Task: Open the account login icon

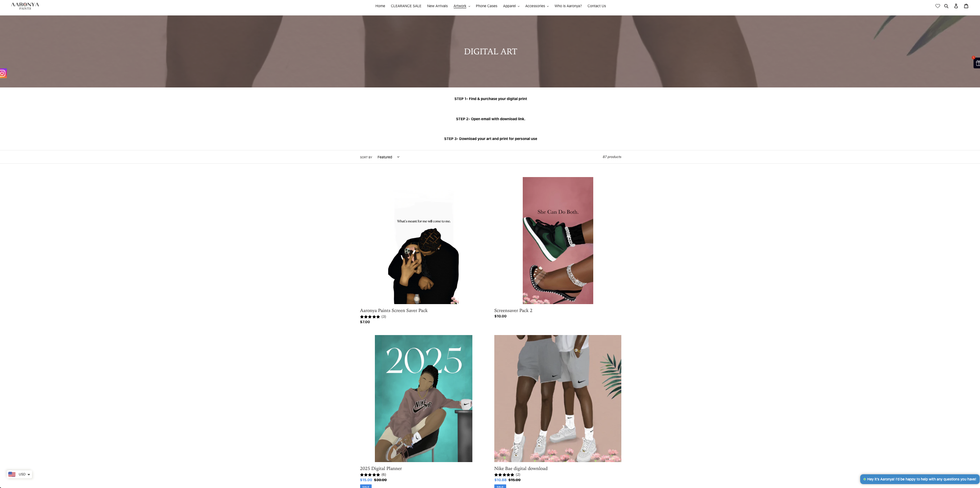Action: [x=956, y=6]
